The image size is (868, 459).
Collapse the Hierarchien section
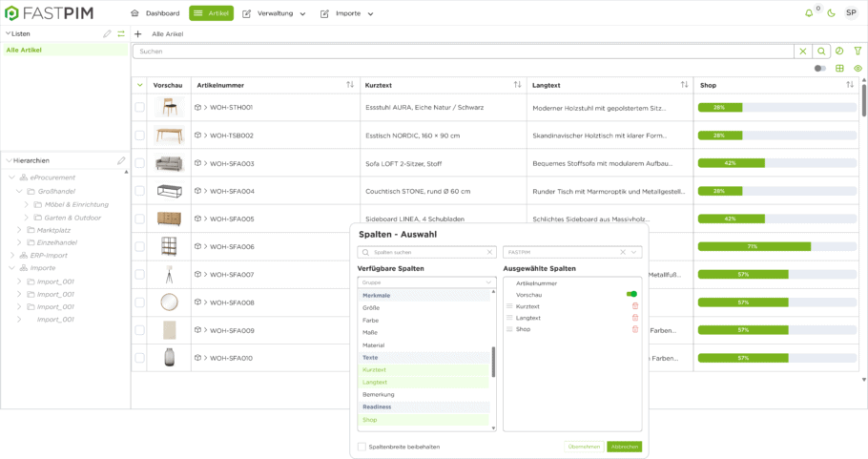coord(9,160)
